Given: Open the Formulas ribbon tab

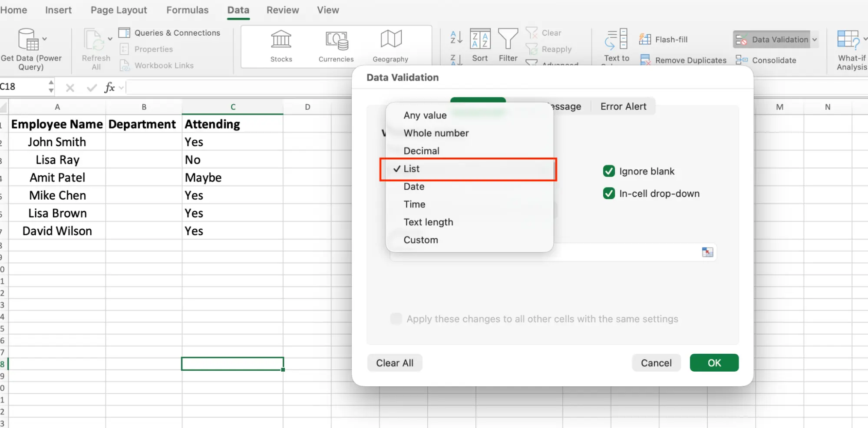Looking at the screenshot, I should coord(187,10).
